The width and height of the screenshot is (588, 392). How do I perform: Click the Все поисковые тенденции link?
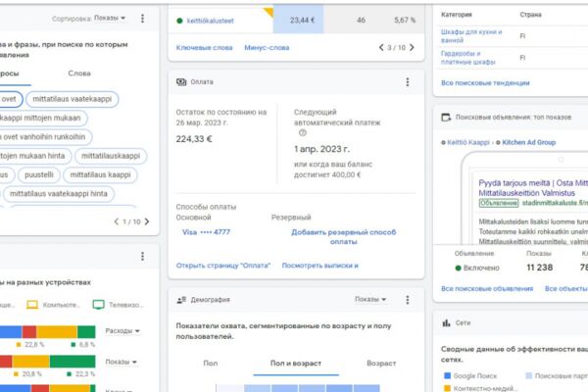point(485,83)
